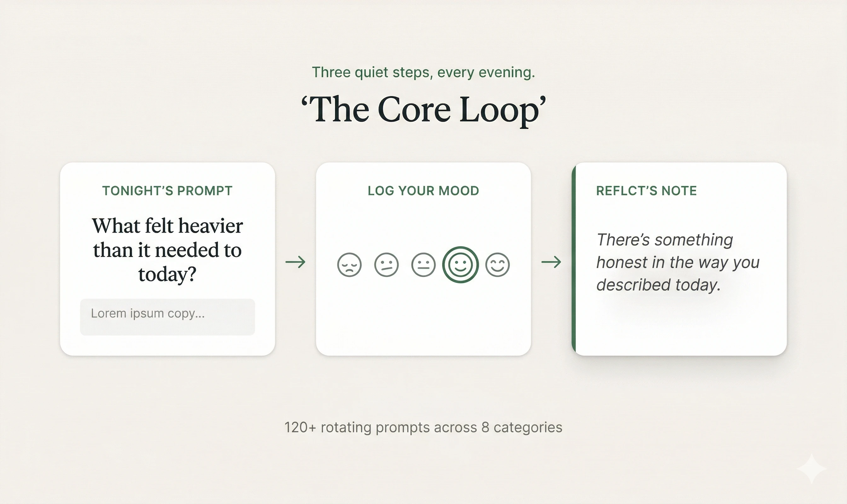Viewport: 847px width, 504px height.
Task: Click the green accent bar on note card
Action: (x=574, y=259)
